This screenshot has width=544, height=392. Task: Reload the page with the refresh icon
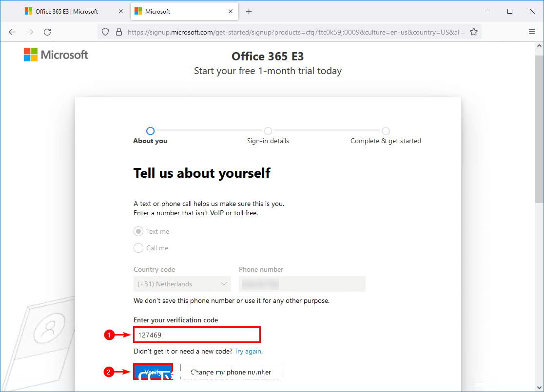coord(48,32)
